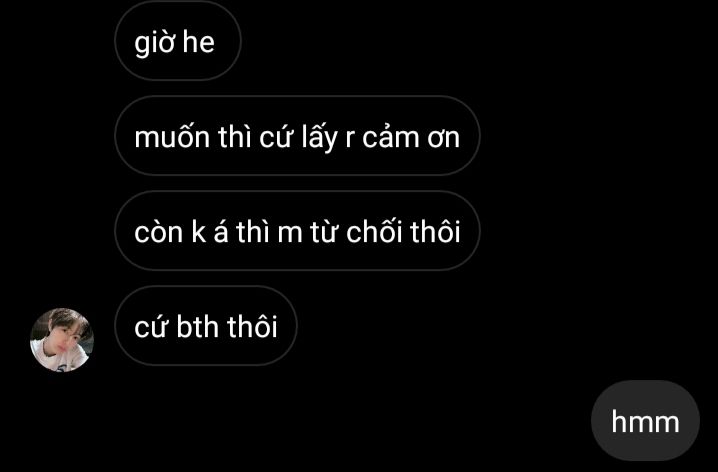Click the word 'thì' in the 'muốn thì' message

[234, 136]
